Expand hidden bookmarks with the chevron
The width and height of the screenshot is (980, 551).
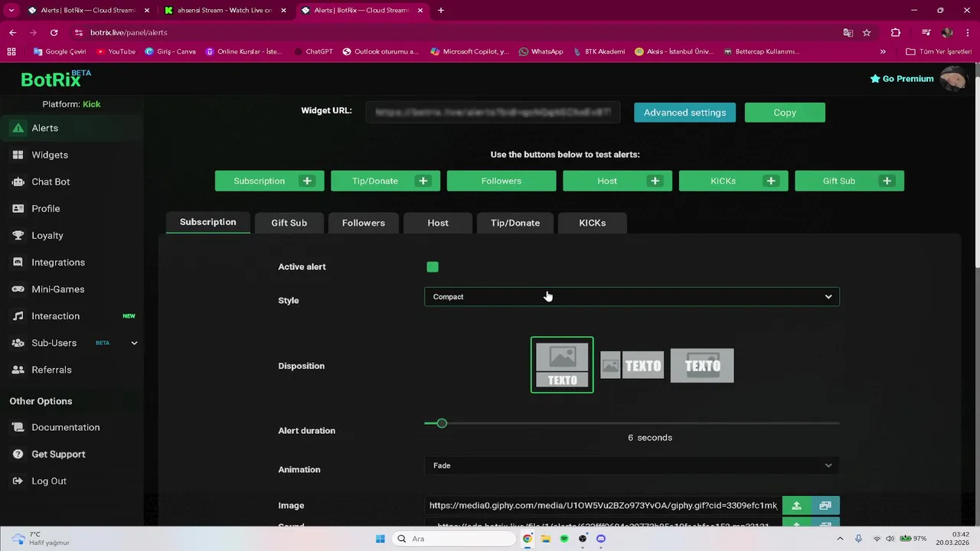tap(883, 51)
